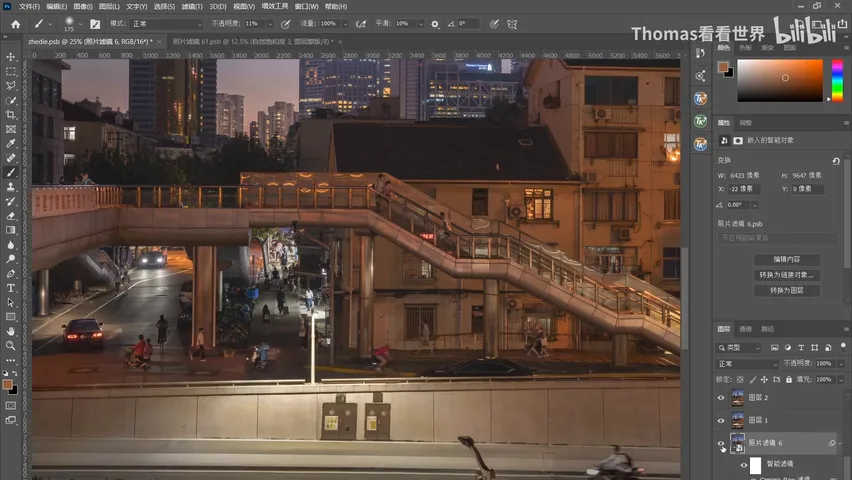The height and width of the screenshot is (480, 852).
Task: Select the Horizontal Type tool
Action: coord(10,288)
